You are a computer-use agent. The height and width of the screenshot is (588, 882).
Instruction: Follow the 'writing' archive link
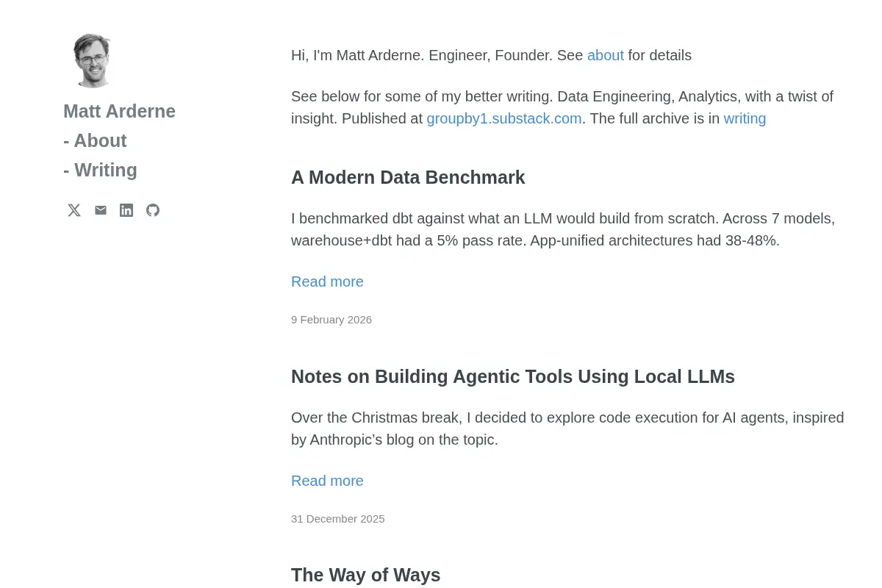pos(745,118)
